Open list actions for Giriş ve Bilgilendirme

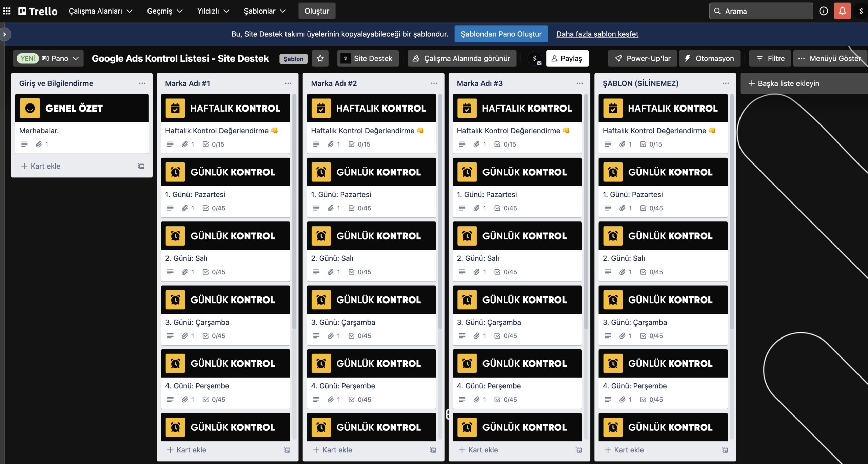(142, 83)
